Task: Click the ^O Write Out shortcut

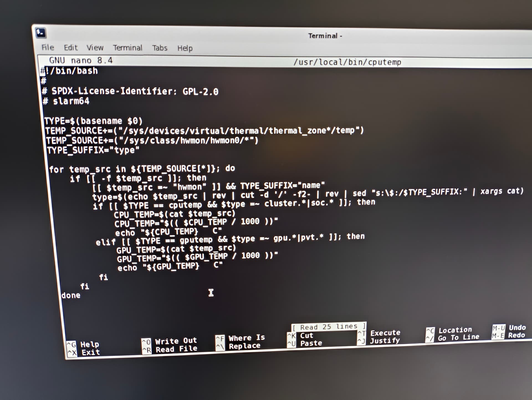Action: [x=169, y=341]
